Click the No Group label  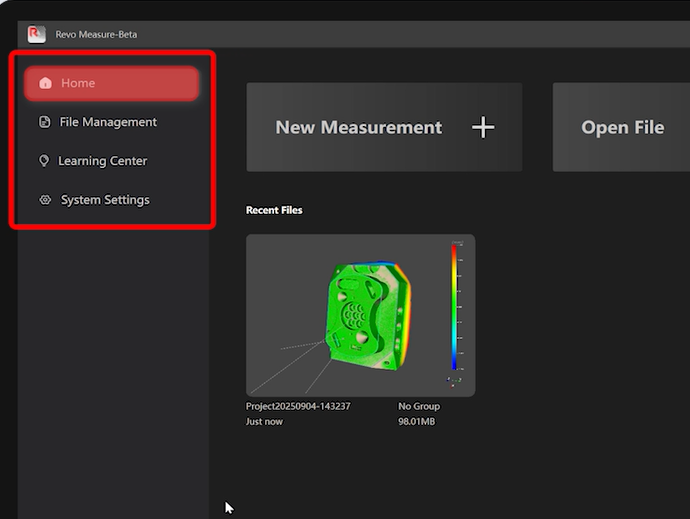click(419, 407)
